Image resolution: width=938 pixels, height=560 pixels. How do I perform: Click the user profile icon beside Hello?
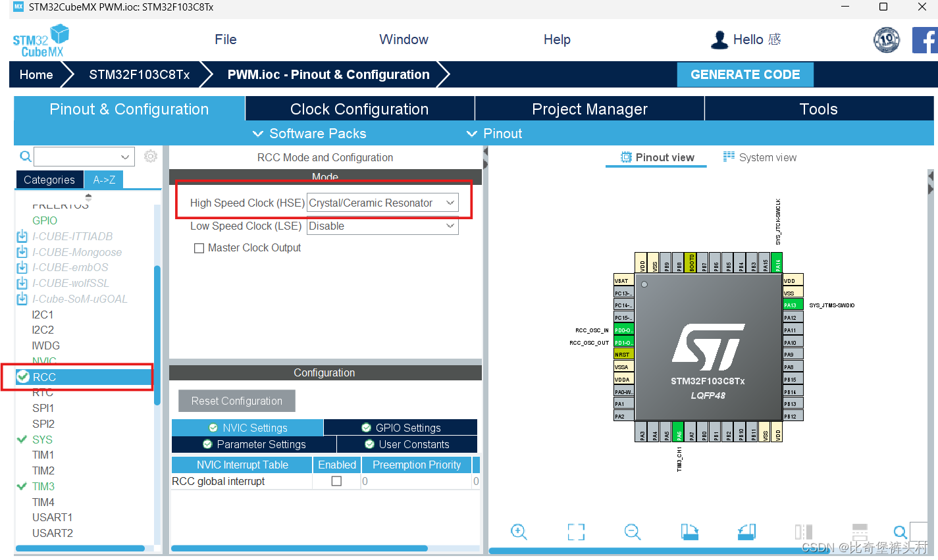[x=719, y=39]
